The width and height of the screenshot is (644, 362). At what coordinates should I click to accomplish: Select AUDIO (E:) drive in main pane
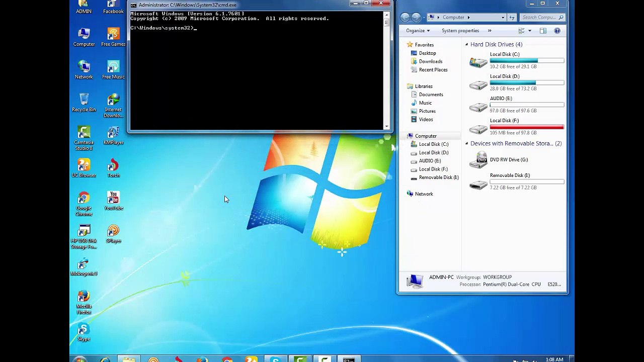(517, 105)
